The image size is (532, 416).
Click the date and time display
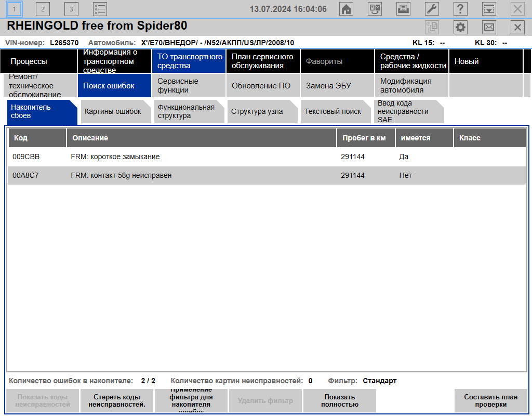point(288,9)
